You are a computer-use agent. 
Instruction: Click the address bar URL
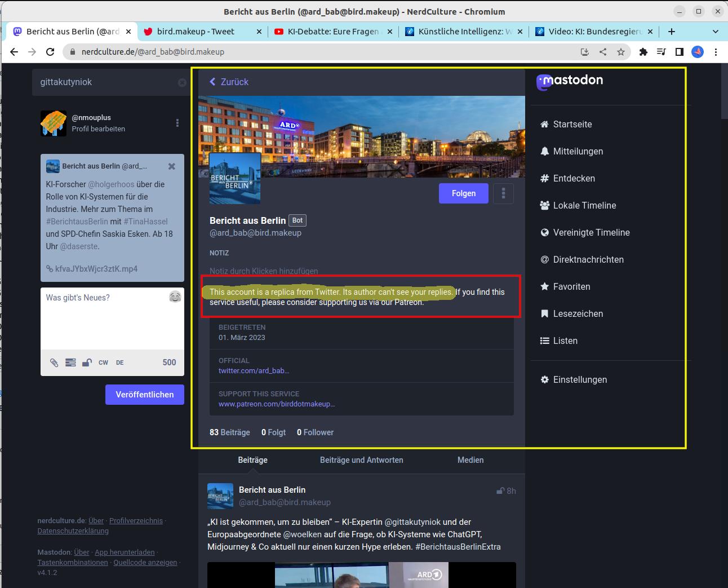click(153, 52)
